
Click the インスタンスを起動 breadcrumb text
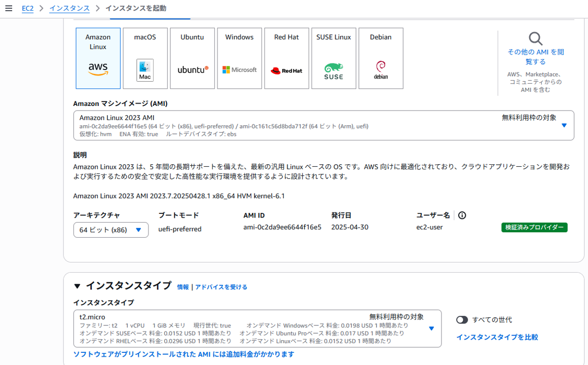(136, 8)
